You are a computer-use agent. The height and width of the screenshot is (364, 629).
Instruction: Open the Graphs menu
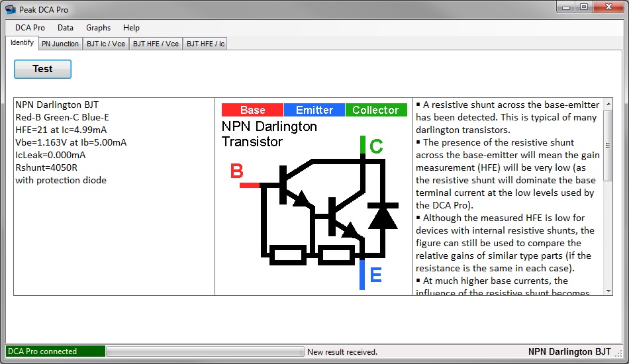[98, 28]
